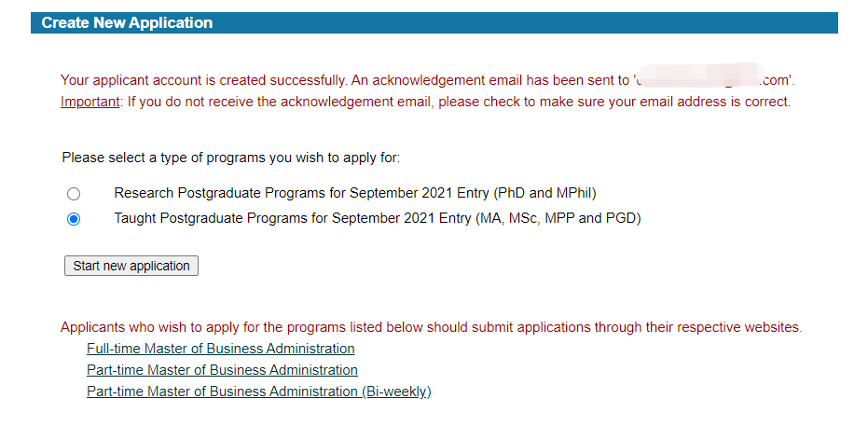Screen dimensions: 868x426
Task: Click the notice about applying through respective websites
Action: (431, 327)
